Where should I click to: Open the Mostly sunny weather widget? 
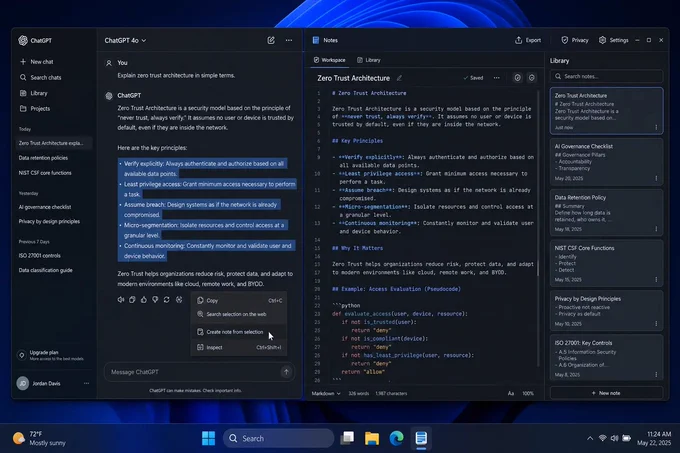(x=39, y=438)
